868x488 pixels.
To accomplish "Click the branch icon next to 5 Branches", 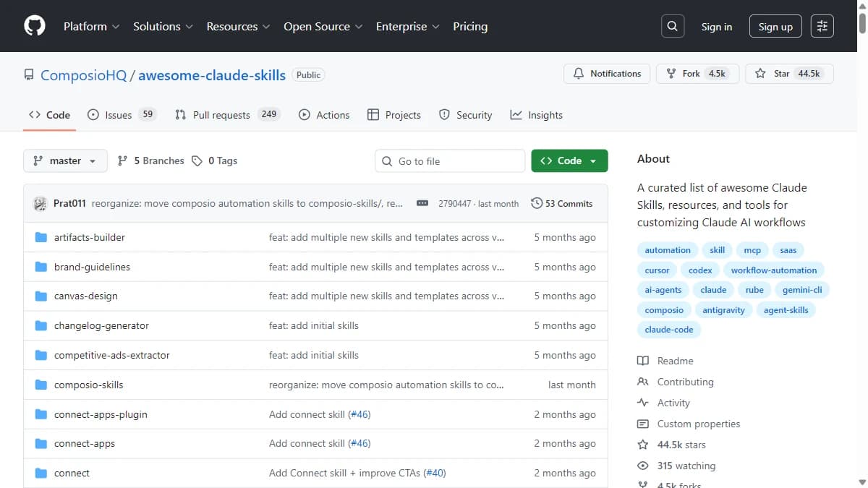I will coord(122,160).
